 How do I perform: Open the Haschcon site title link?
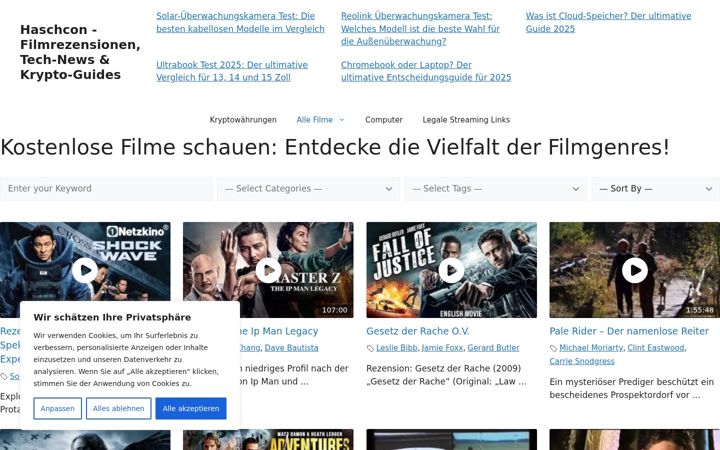tap(80, 52)
